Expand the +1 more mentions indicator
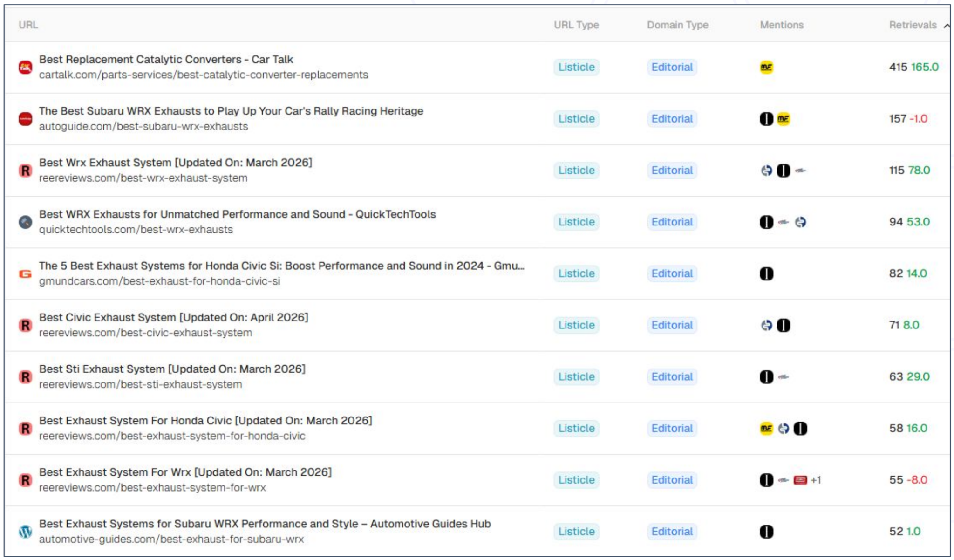Image resolution: width=954 pixels, height=560 pixels. (816, 480)
